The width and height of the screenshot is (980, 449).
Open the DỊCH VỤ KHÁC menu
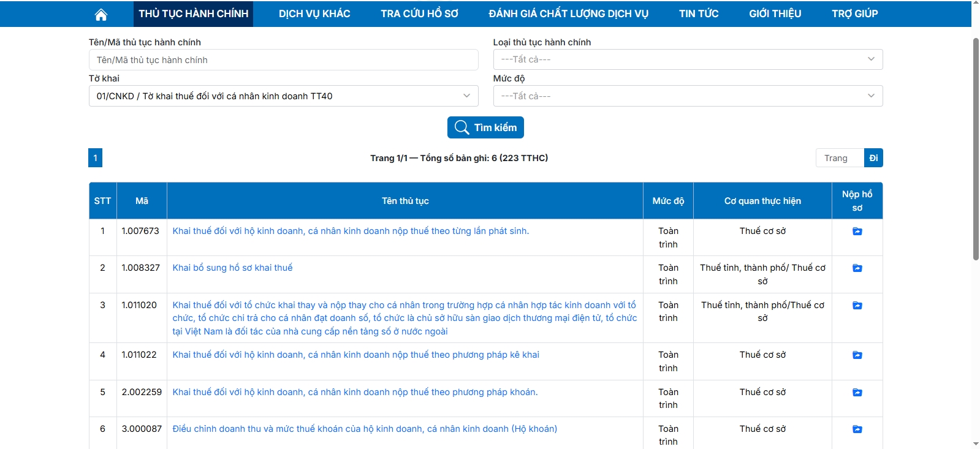pos(314,13)
